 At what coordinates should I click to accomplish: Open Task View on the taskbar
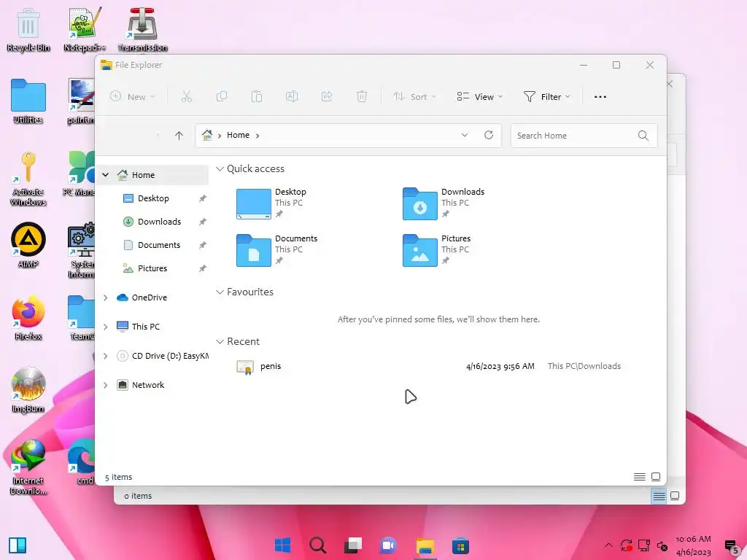(x=353, y=545)
